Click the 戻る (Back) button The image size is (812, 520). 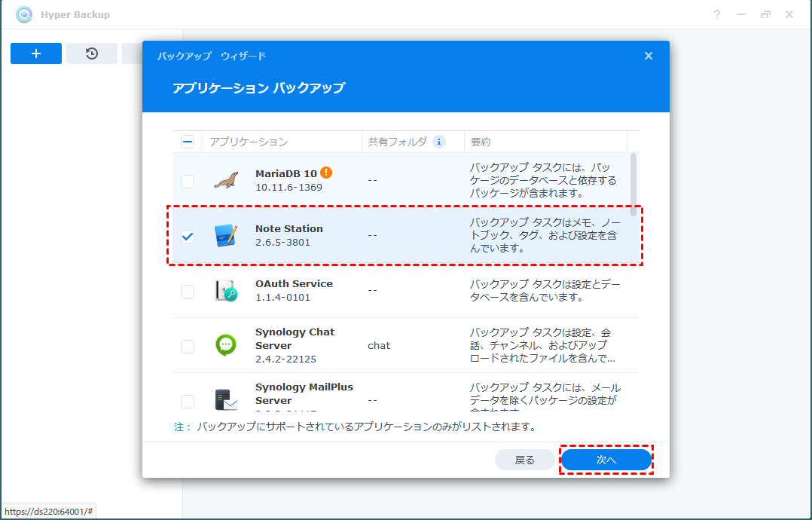(524, 460)
